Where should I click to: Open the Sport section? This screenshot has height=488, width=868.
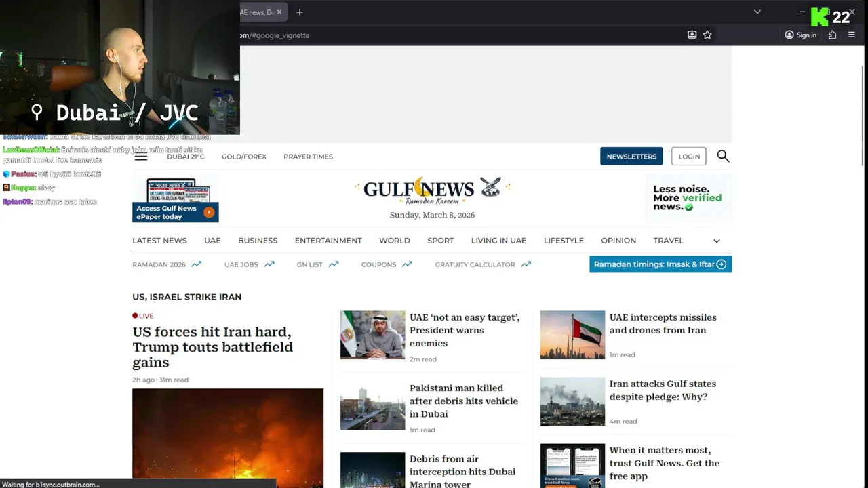click(440, 241)
